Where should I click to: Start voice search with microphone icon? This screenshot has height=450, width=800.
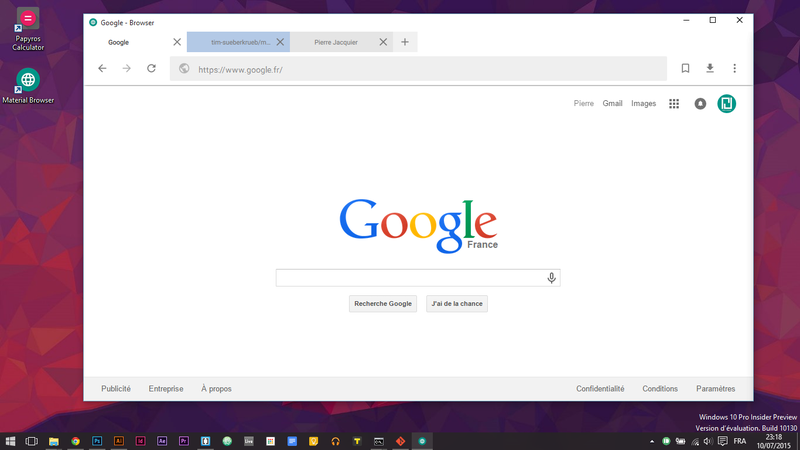552,278
